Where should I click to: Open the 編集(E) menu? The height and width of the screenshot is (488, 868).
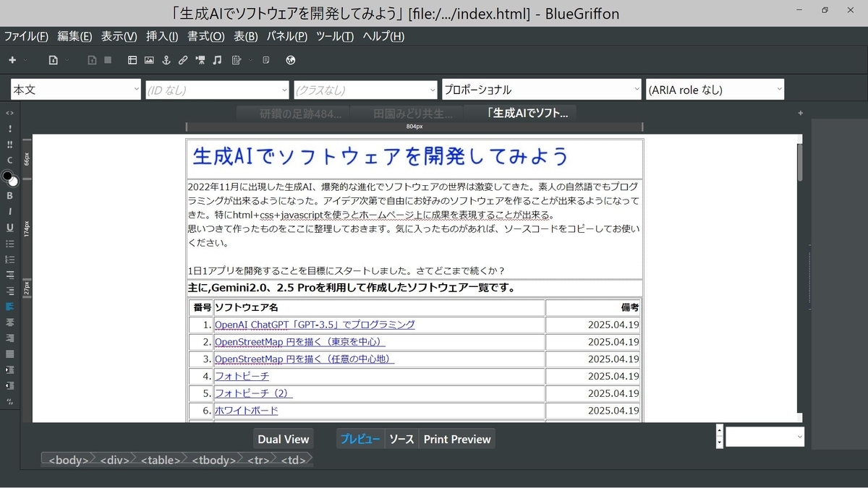pyautogui.click(x=75, y=37)
